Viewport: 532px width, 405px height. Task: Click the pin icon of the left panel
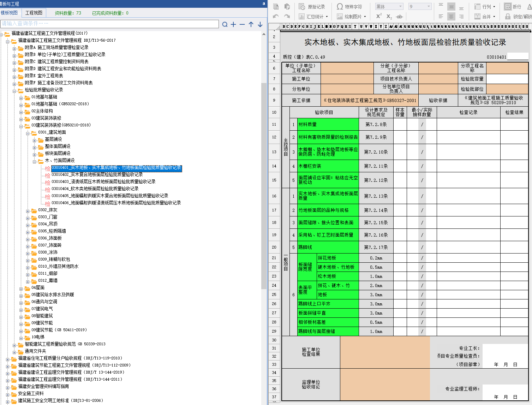pos(264,4)
